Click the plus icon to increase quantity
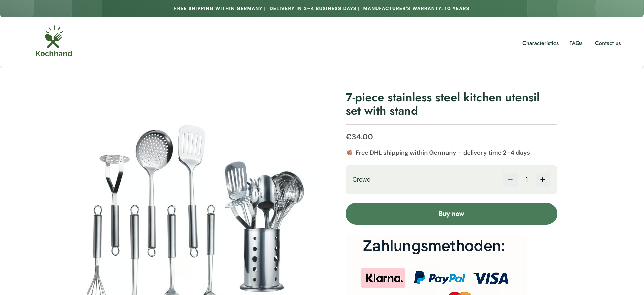Image resolution: width=644 pixels, height=295 pixels. pyautogui.click(x=542, y=179)
